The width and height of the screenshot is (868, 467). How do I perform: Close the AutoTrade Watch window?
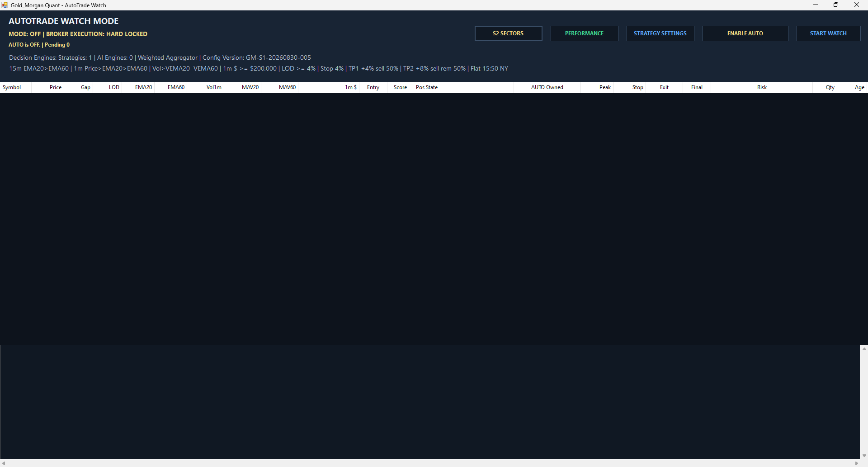pos(857,5)
